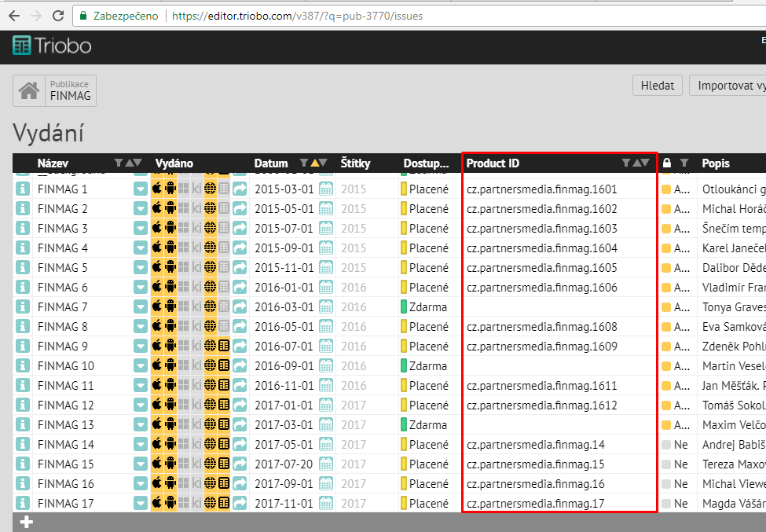The height and width of the screenshot is (532, 766).
Task: Click orange lock status marker for FINMAG 2
Action: tap(666, 208)
